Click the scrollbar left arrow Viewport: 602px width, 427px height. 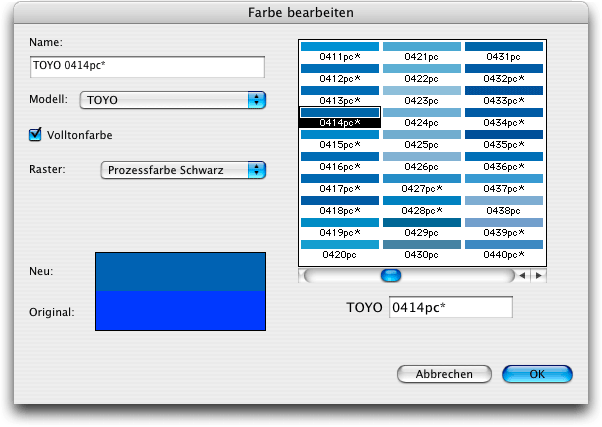click(522, 275)
